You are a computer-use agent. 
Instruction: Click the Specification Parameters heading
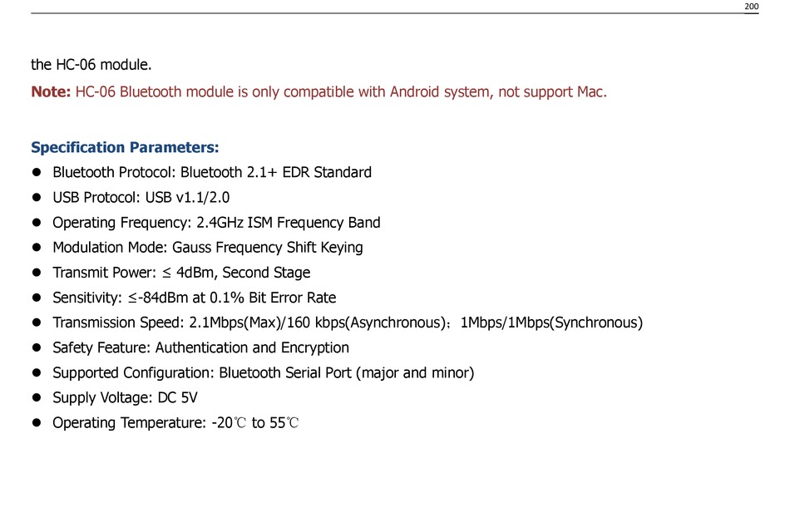125,147
